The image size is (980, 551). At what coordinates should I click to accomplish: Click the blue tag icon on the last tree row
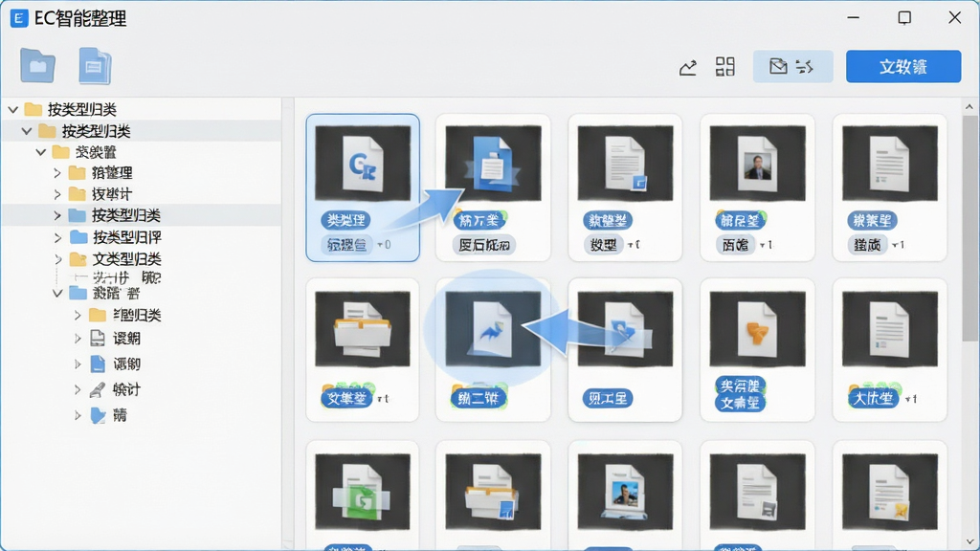pos(98,415)
